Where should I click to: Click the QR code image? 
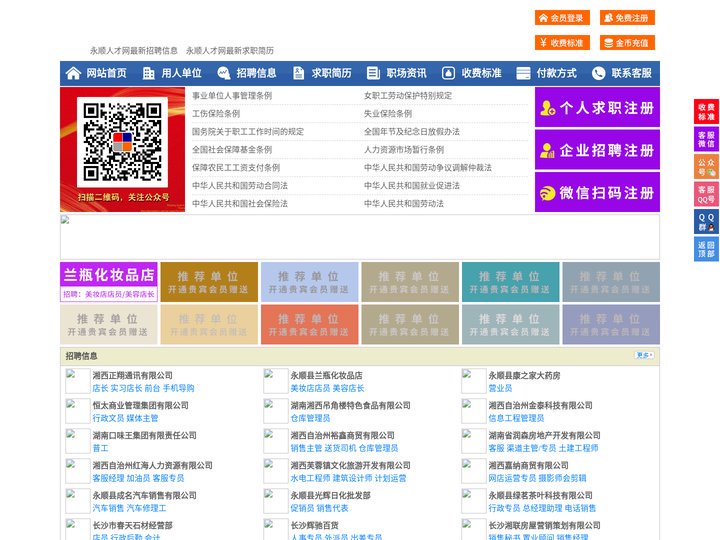click(122, 142)
